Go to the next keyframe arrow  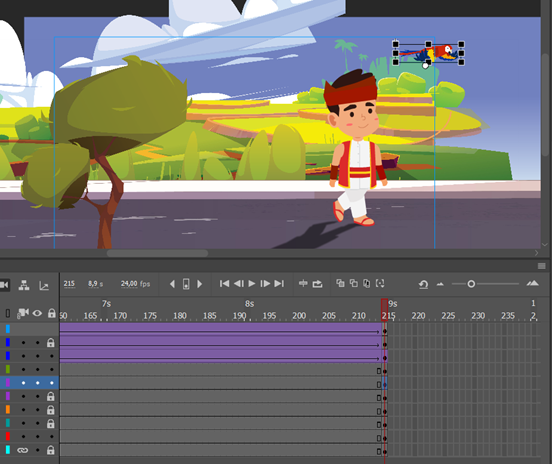(x=200, y=284)
